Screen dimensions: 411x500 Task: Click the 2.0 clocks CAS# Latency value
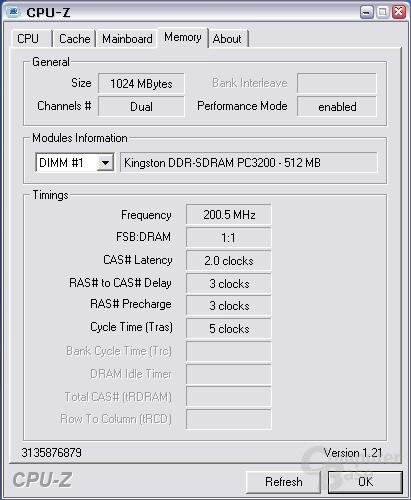pyautogui.click(x=229, y=260)
